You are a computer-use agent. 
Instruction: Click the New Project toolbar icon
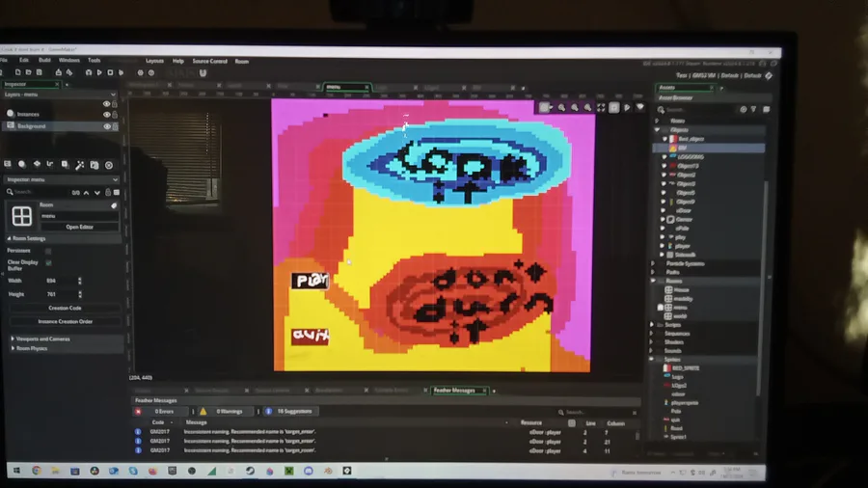17,72
